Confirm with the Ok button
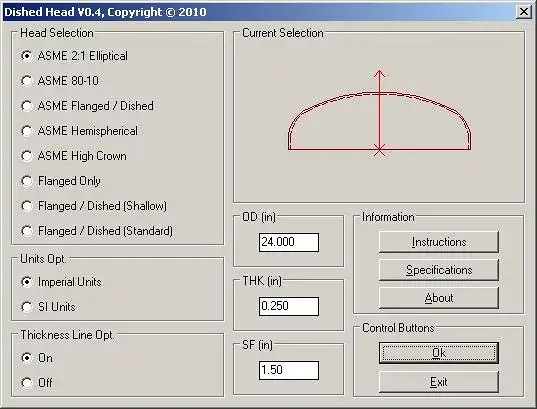This screenshot has width=537, height=409. (x=439, y=353)
